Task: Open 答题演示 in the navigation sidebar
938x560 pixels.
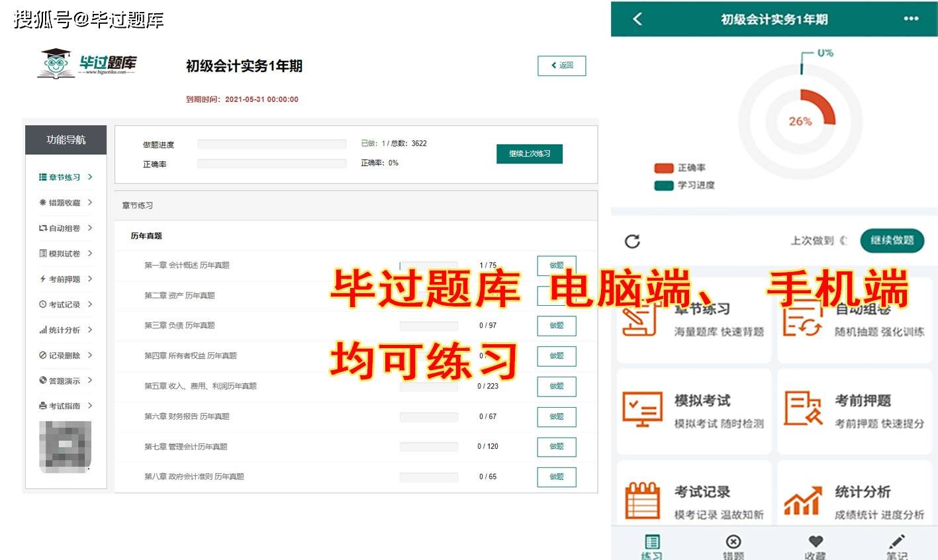Action: 66,381
